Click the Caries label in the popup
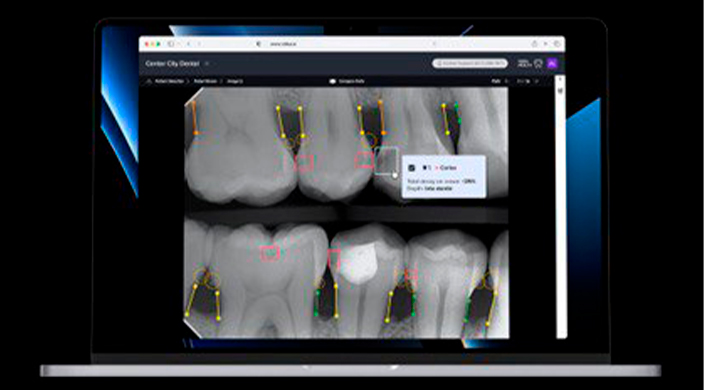 coord(448,168)
